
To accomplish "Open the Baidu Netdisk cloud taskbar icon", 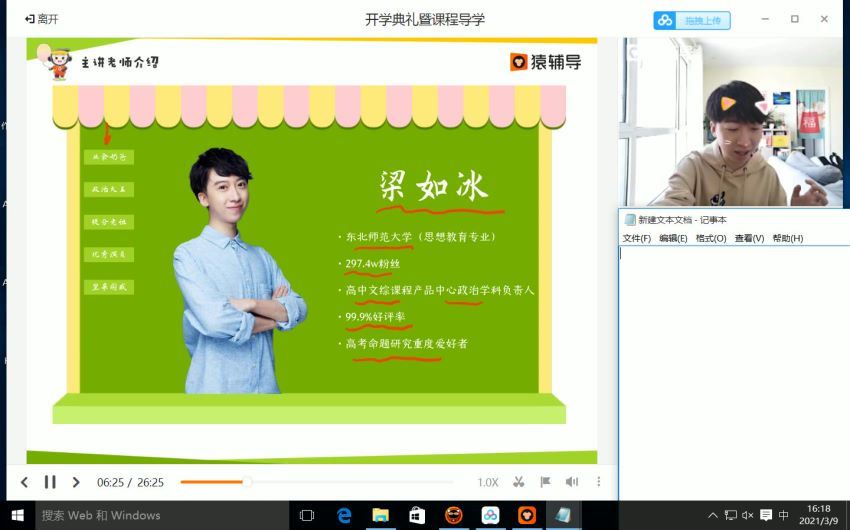I will [x=490, y=515].
